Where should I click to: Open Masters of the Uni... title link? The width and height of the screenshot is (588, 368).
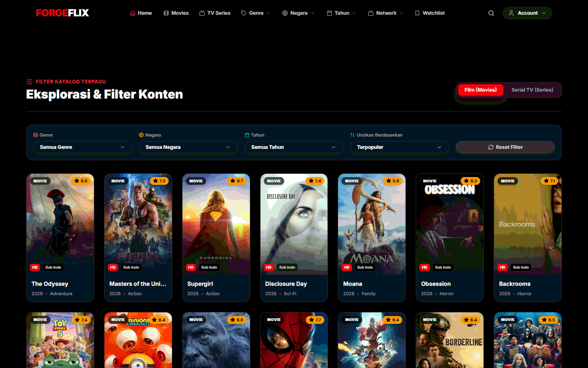coord(138,284)
